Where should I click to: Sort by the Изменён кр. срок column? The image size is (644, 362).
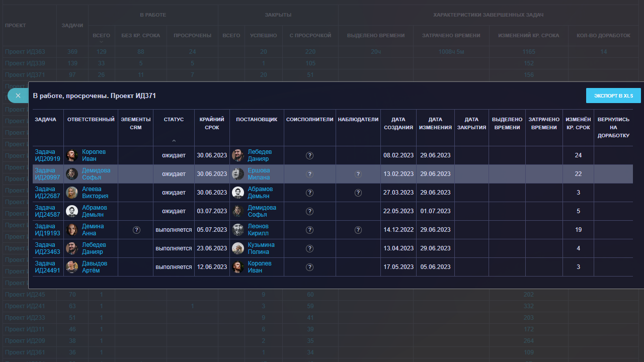(578, 124)
